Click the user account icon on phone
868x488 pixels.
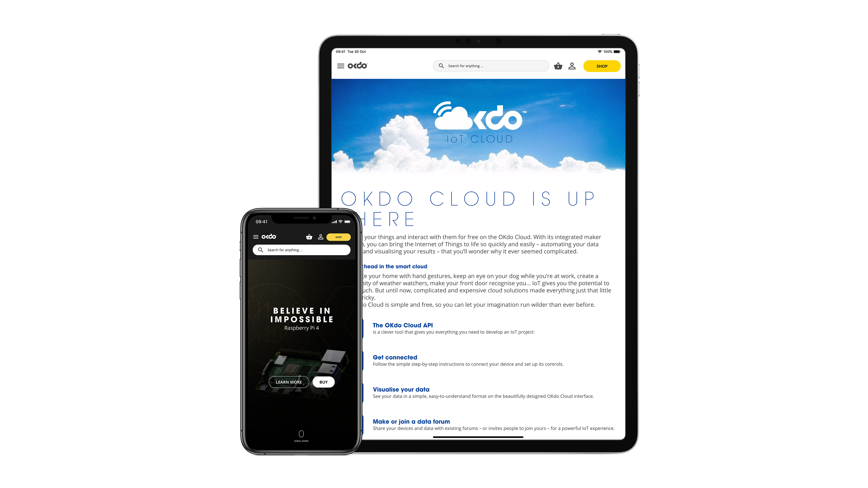tap(320, 237)
